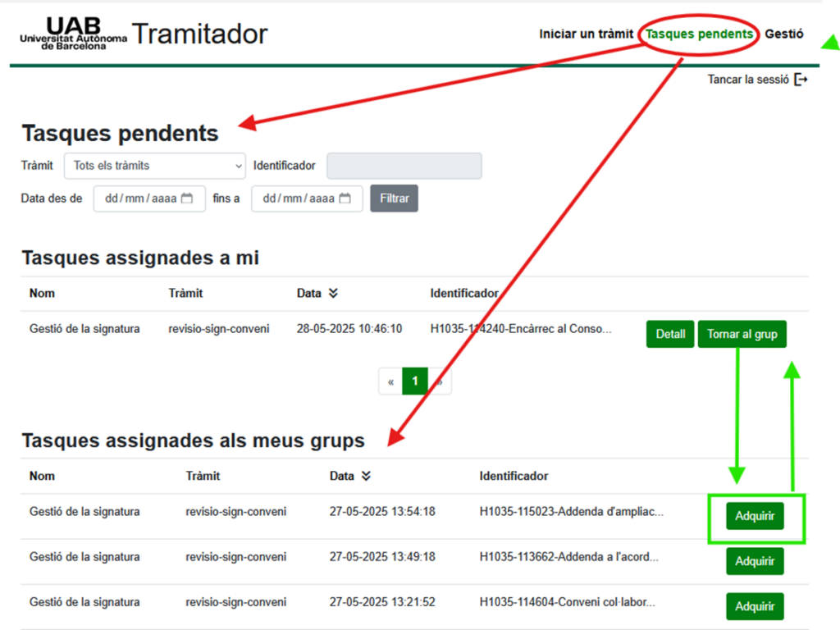Focus the Identificador text field
Screen dimensions: 840x630
coord(404,166)
